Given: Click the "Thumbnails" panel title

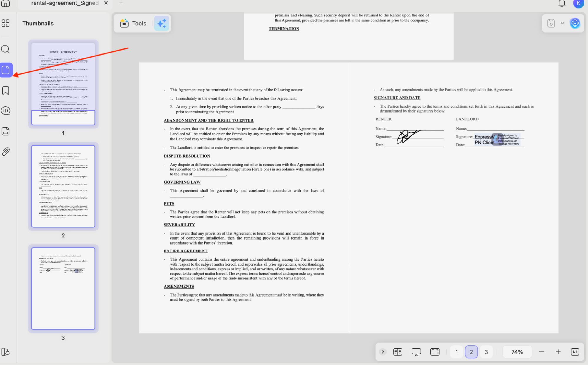Looking at the screenshot, I should pos(38,23).
